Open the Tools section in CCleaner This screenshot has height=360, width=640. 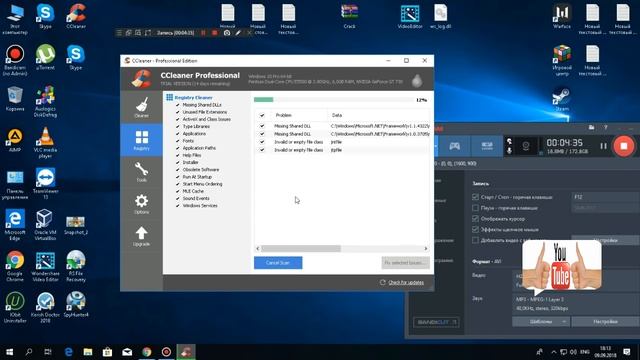142,172
